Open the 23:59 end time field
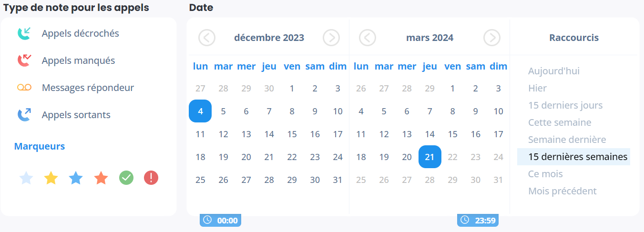Image resolution: width=644 pixels, height=232 pixels. click(x=478, y=220)
